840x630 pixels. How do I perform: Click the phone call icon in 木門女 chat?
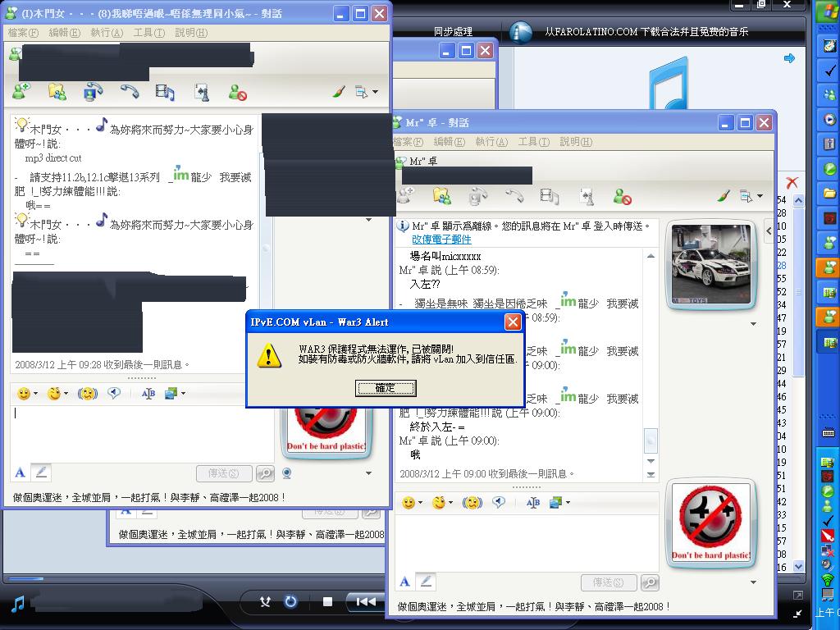click(130, 92)
